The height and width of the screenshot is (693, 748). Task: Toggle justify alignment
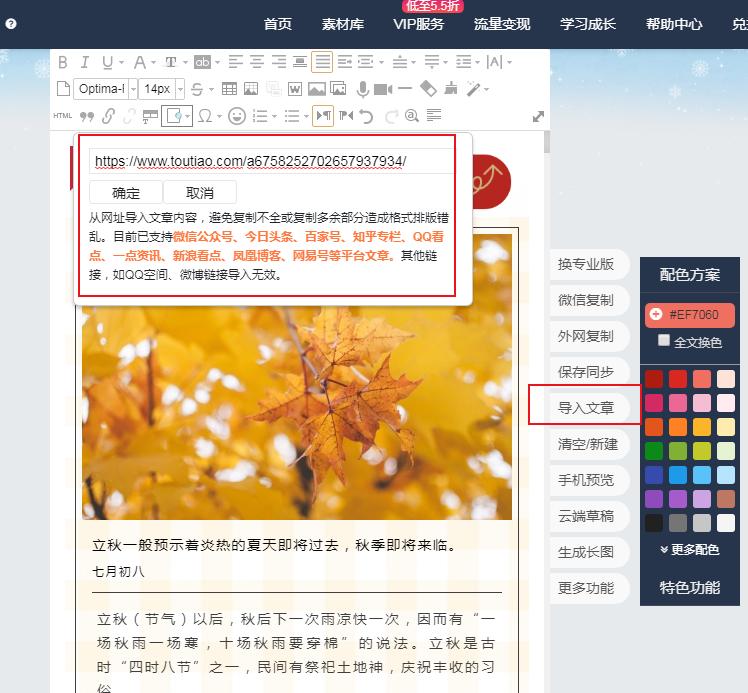click(322, 62)
